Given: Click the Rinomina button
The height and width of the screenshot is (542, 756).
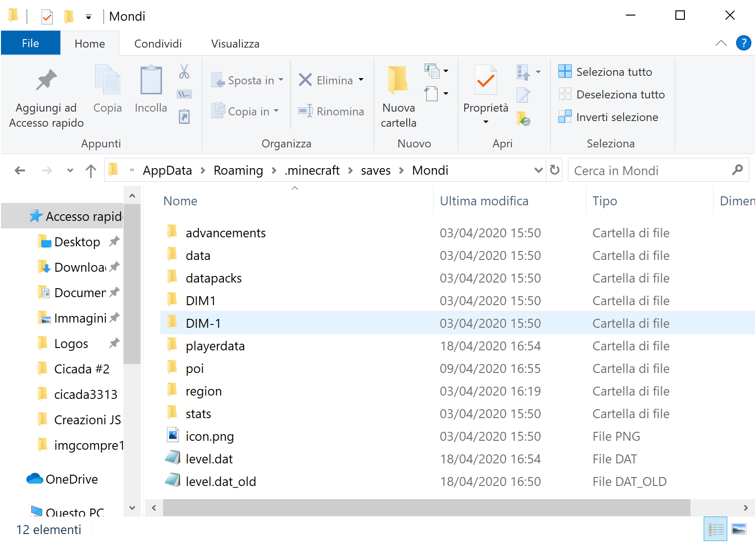Looking at the screenshot, I should coord(331,112).
